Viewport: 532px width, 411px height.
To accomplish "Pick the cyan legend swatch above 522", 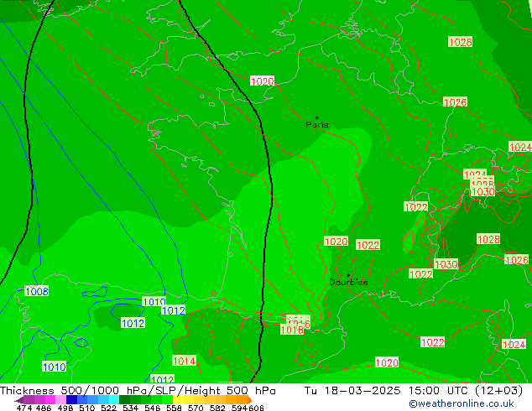I will point(113,400).
